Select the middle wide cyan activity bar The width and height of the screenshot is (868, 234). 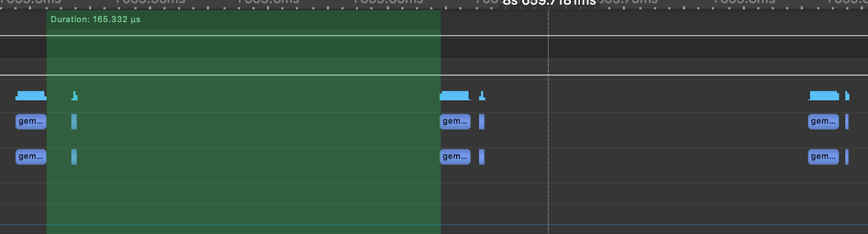[455, 96]
